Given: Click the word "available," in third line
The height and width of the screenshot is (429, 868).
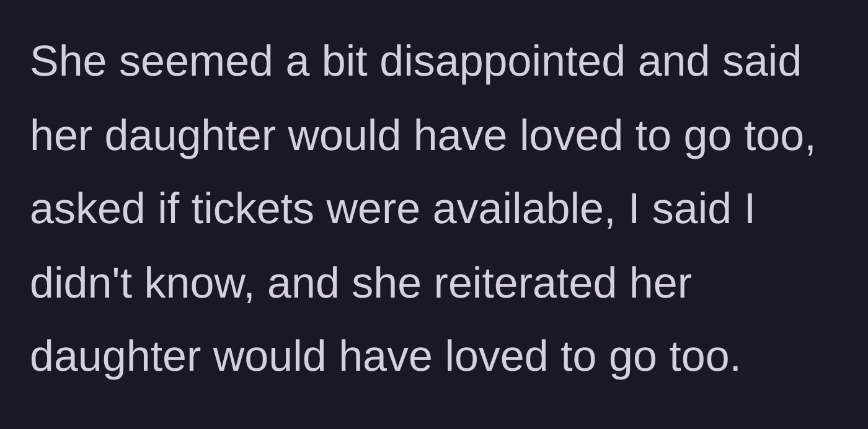Looking at the screenshot, I should coord(524,209).
